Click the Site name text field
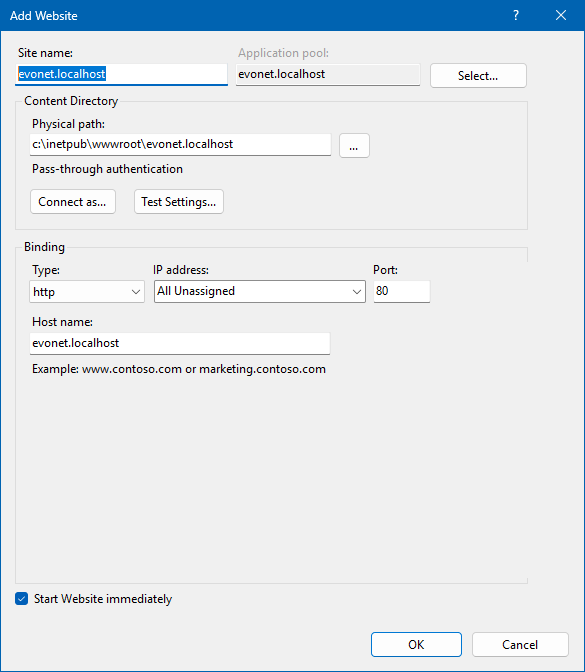The image size is (585, 672). click(x=121, y=74)
